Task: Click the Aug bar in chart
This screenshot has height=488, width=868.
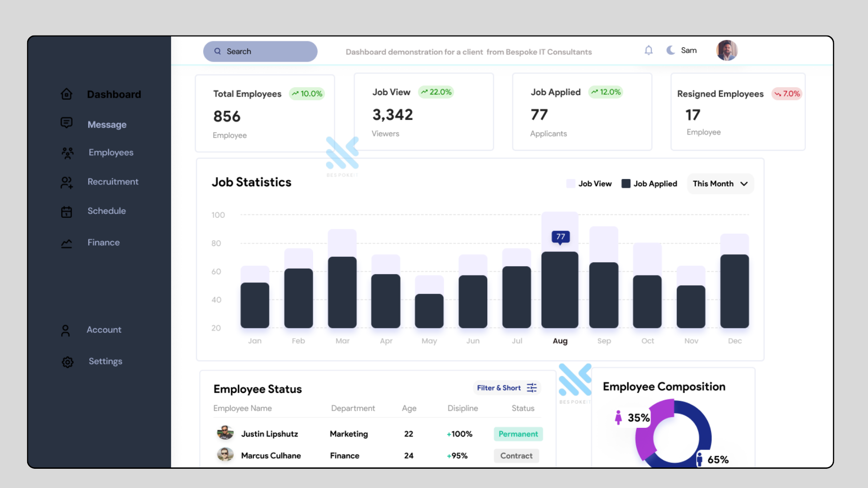Action: pyautogui.click(x=560, y=289)
